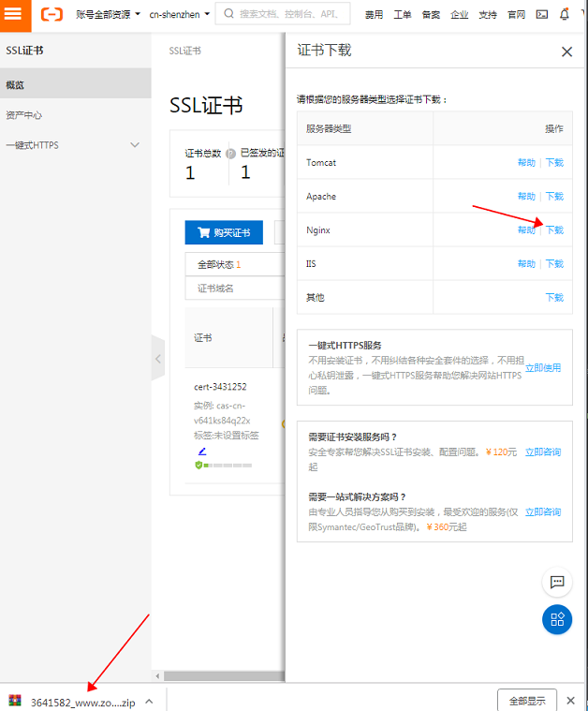Launch the Cloud Shell terminal icon
The width and height of the screenshot is (588, 711).
coord(542,14)
